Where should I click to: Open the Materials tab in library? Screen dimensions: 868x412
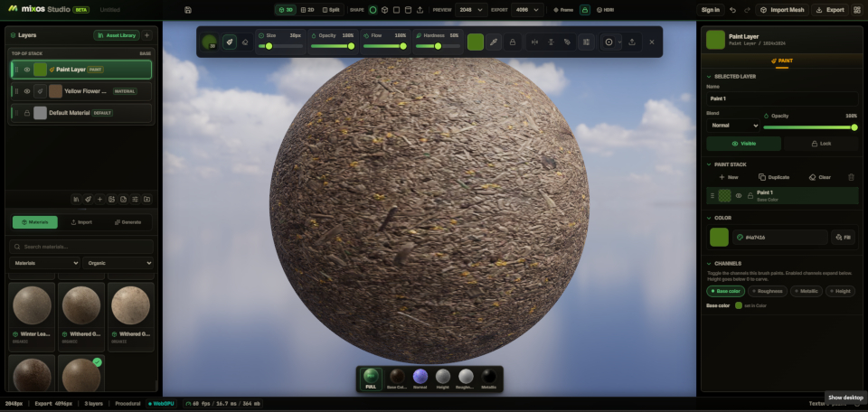point(35,222)
